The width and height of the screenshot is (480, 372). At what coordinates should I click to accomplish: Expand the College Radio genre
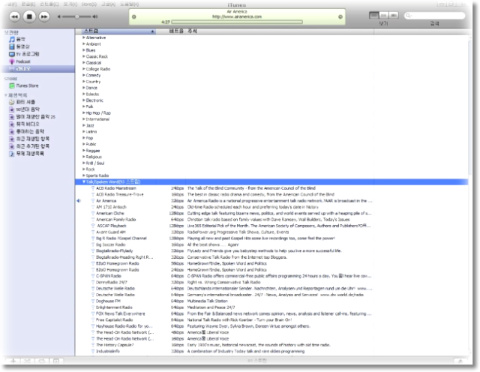click(84, 69)
